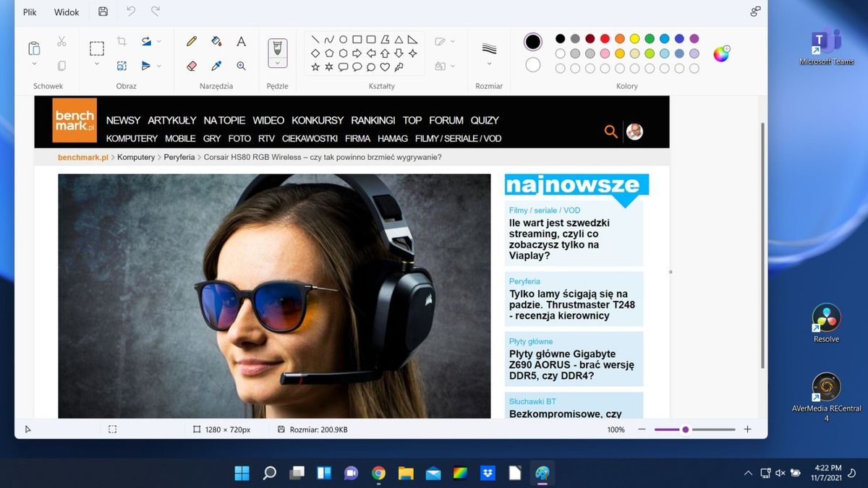Viewport: 868px width, 488px height.
Task: Select the Eraser tool
Action: pos(192,66)
